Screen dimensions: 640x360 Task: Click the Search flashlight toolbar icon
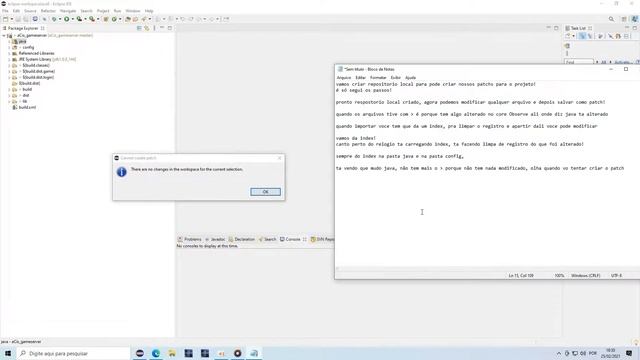coord(144,19)
